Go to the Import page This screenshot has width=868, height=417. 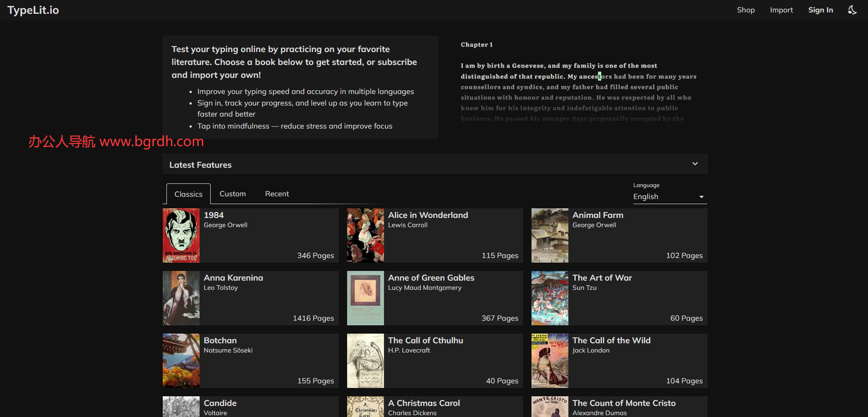coord(781,10)
